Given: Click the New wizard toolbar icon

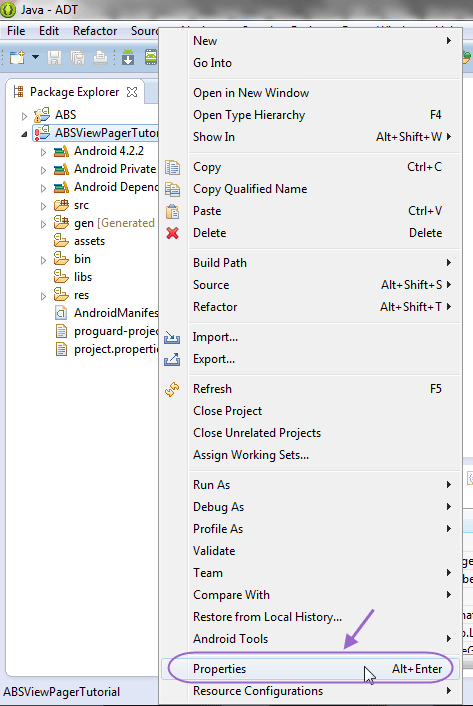Looking at the screenshot, I should coord(18,58).
